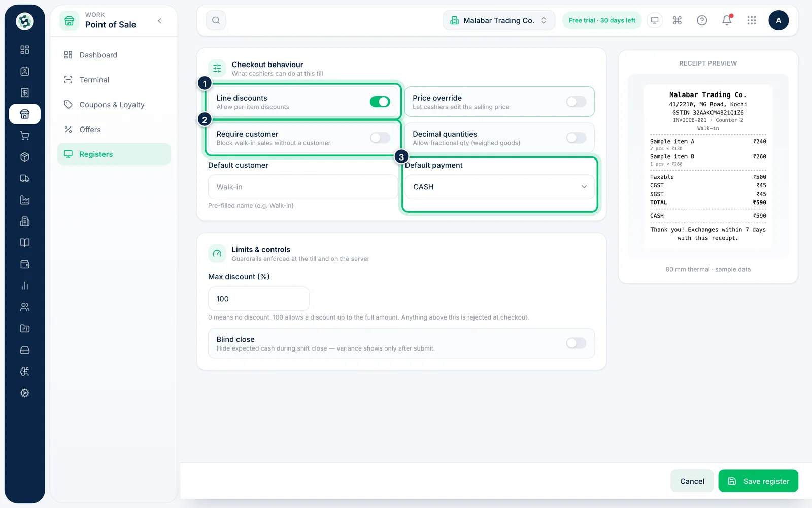Open the wallet icon in the dark sidebar
812x508 pixels.
click(24, 264)
